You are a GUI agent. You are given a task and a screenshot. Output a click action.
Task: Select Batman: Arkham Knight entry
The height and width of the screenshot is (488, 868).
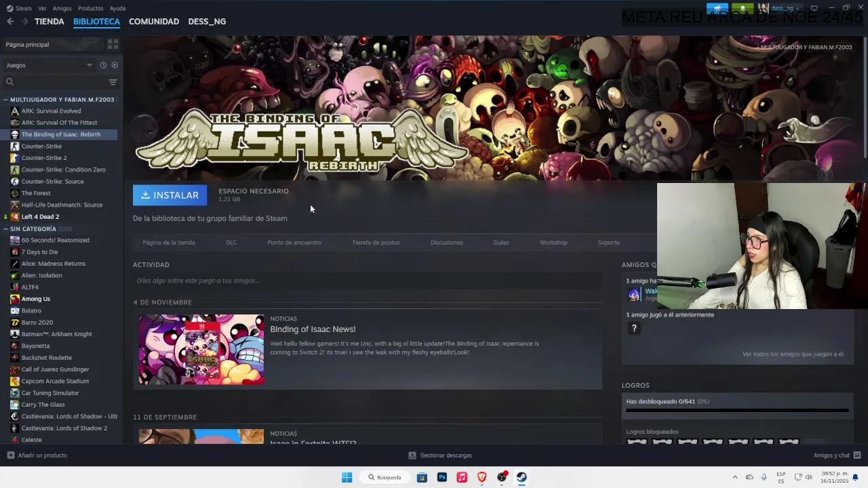pos(56,334)
